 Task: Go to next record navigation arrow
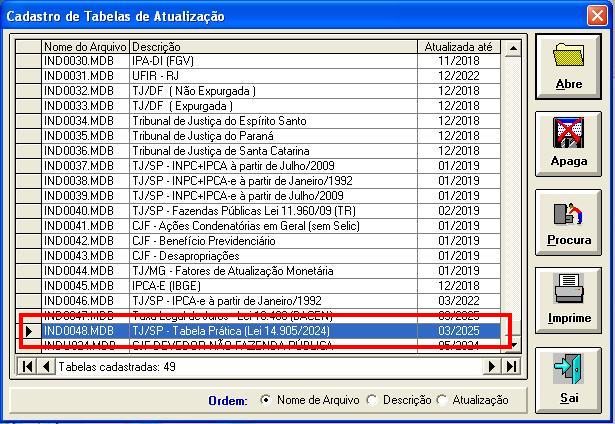coord(492,367)
